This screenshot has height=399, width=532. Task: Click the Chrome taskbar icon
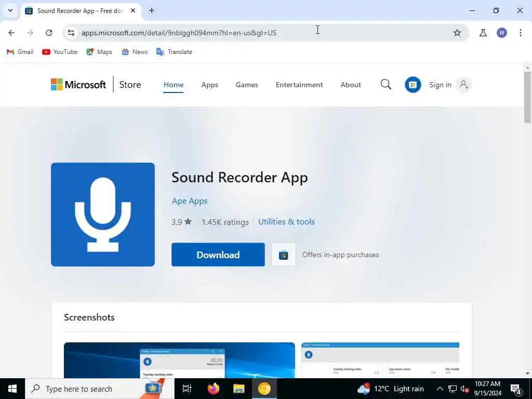tap(264, 389)
